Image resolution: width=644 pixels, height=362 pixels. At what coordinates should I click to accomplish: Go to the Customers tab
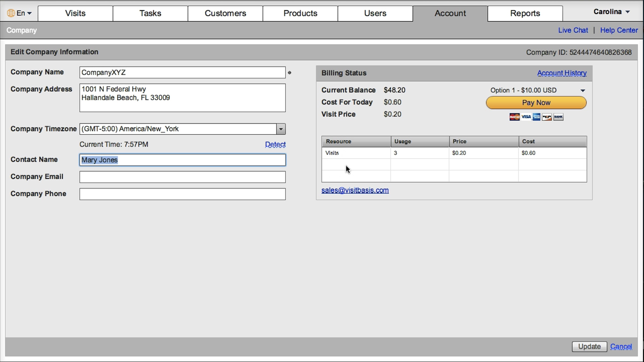click(x=225, y=13)
